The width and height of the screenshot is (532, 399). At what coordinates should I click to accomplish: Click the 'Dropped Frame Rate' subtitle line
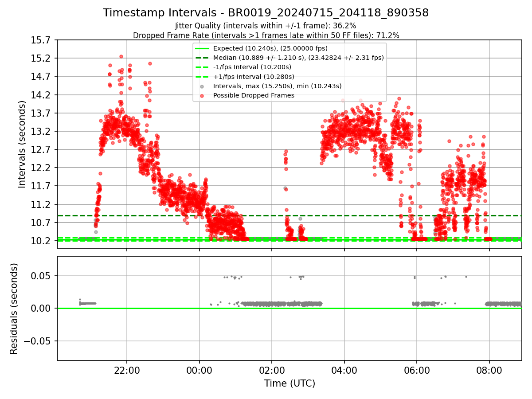pos(266,35)
